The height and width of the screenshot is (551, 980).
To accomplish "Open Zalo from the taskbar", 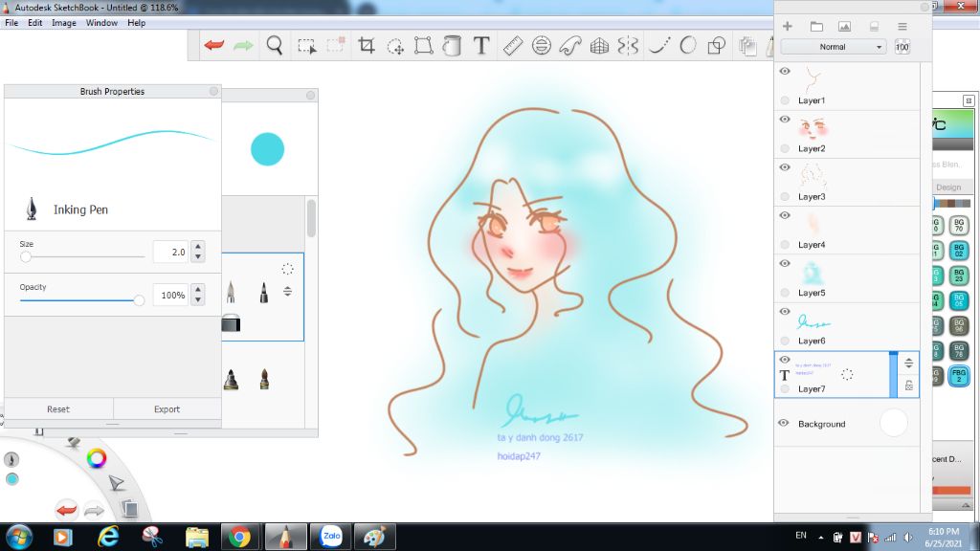I will (x=330, y=537).
